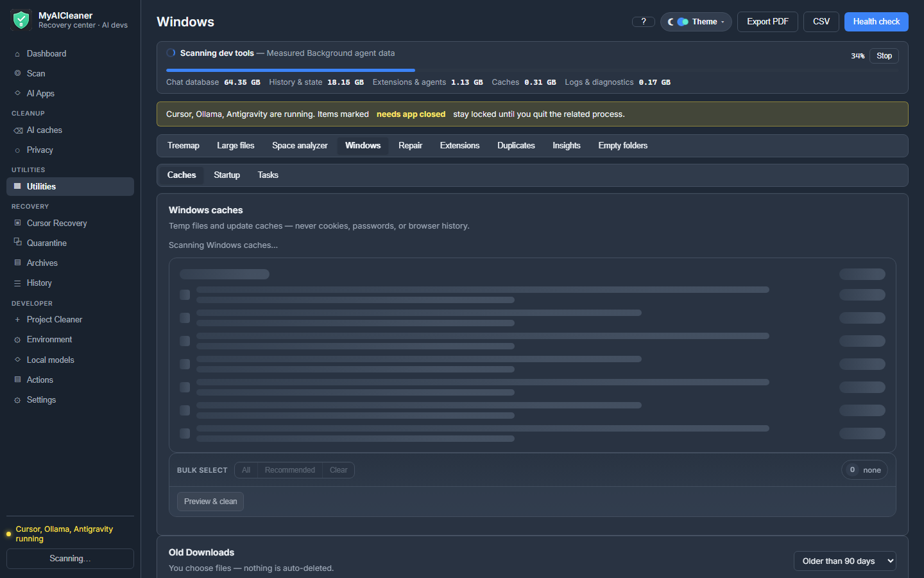Open the Quarantine page
This screenshot has height=578, width=924.
tap(70, 243)
